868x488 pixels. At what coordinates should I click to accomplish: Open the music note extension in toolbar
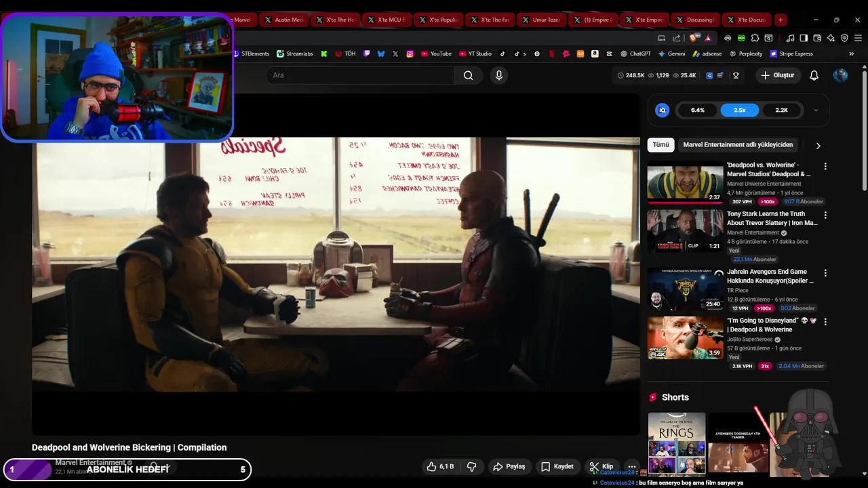click(x=791, y=38)
